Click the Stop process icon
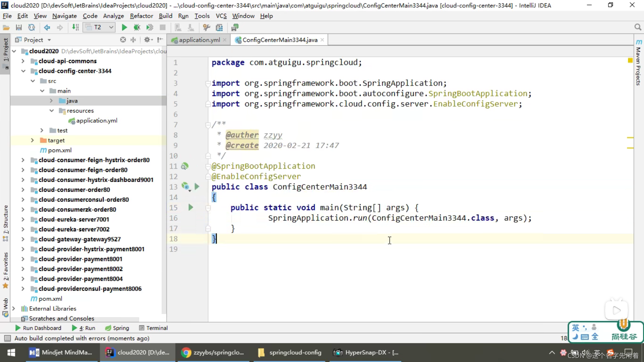The height and width of the screenshot is (362, 644). (x=163, y=27)
